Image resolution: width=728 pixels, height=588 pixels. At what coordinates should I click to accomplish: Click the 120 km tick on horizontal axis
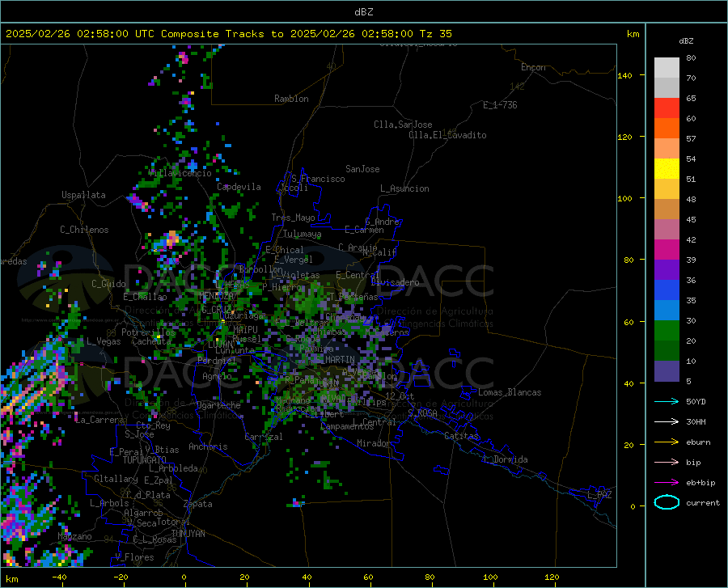click(552, 577)
